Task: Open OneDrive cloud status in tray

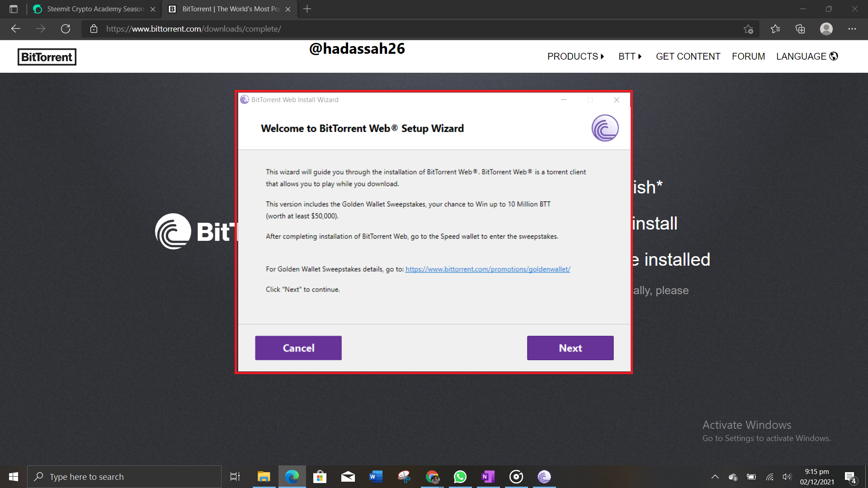Action: coord(733,477)
